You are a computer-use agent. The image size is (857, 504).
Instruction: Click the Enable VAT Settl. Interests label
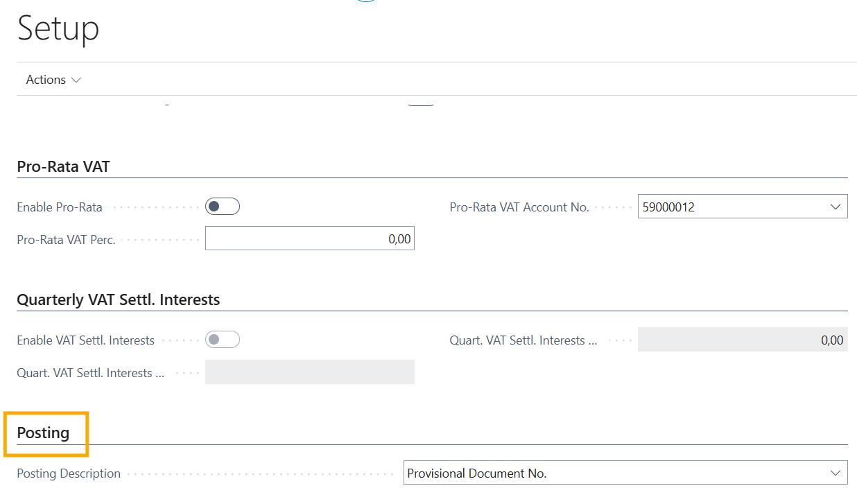(x=85, y=340)
